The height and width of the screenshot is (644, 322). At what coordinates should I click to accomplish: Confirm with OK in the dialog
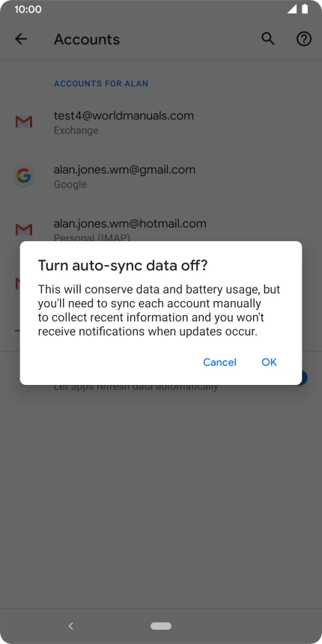click(x=269, y=362)
